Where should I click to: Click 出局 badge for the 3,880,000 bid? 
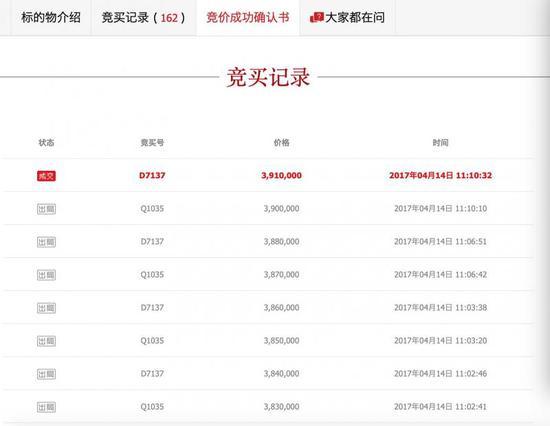point(46,242)
